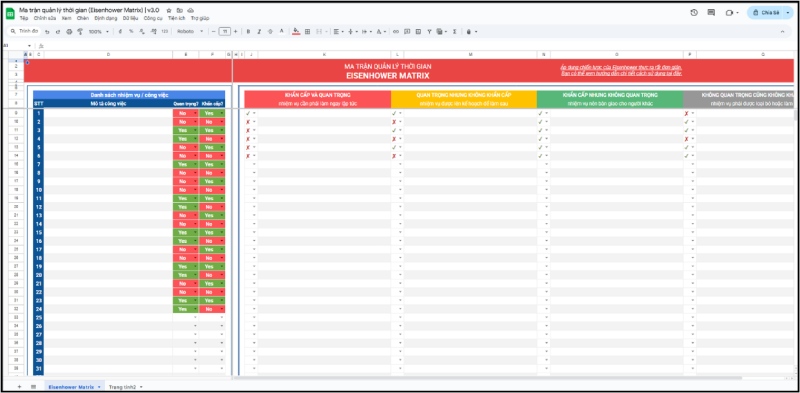800x393 pixels.
Task: Toggle check mark in task row 1 of Quan trọng nhưng không khẩn cấp
Action: (x=394, y=113)
